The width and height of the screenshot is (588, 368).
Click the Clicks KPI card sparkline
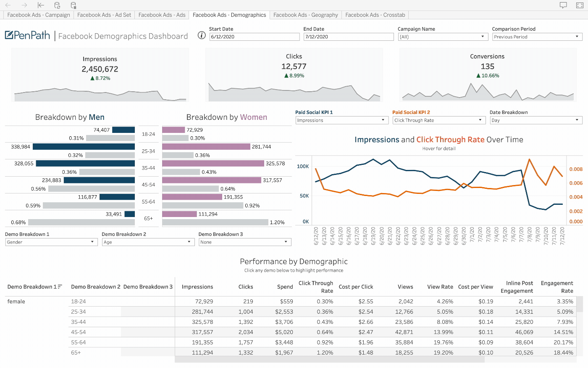pos(294,93)
